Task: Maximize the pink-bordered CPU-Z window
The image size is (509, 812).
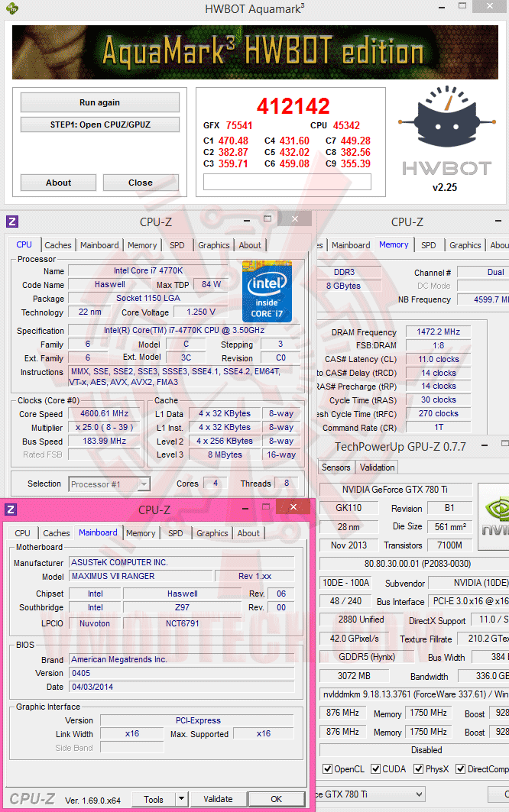Action: click(266, 507)
